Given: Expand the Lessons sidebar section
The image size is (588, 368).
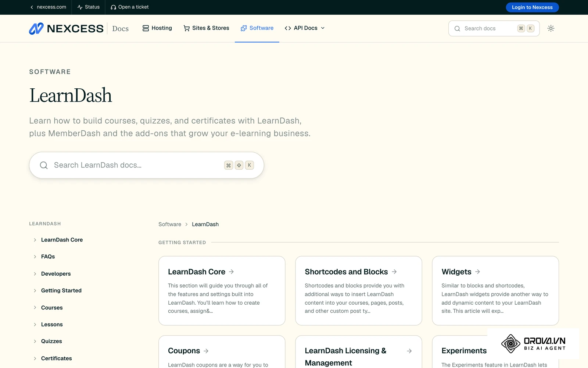Looking at the screenshot, I should coord(35,325).
